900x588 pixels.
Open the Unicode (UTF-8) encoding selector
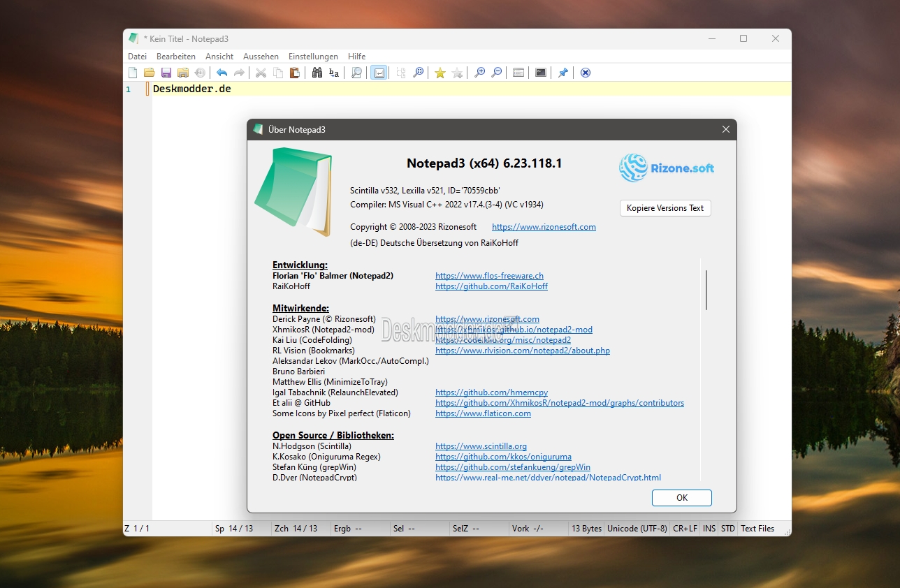pos(637,529)
